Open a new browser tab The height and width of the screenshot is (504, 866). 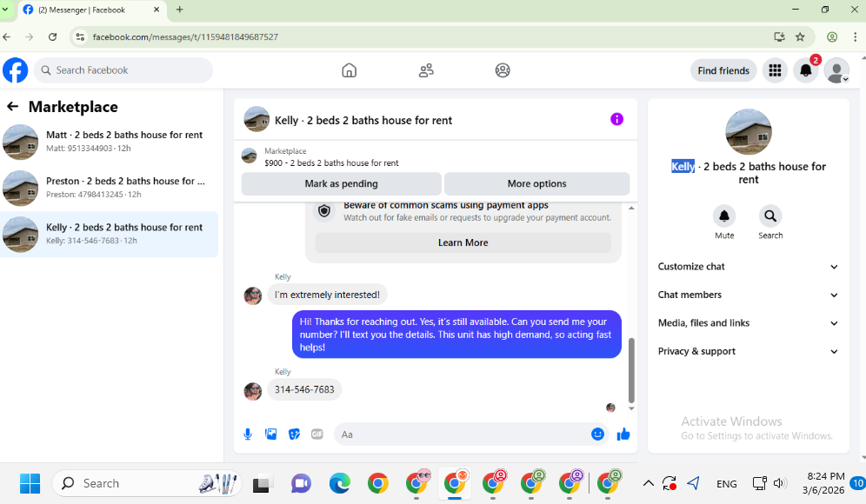pos(179,10)
